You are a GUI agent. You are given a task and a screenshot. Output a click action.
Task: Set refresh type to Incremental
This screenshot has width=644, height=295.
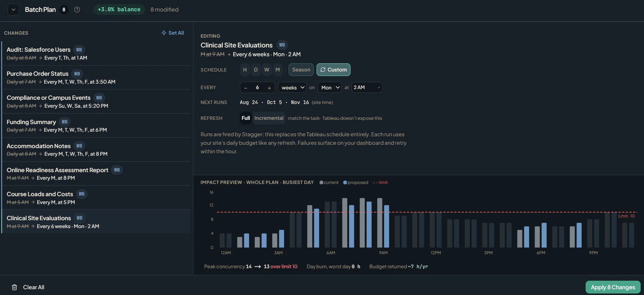269,118
